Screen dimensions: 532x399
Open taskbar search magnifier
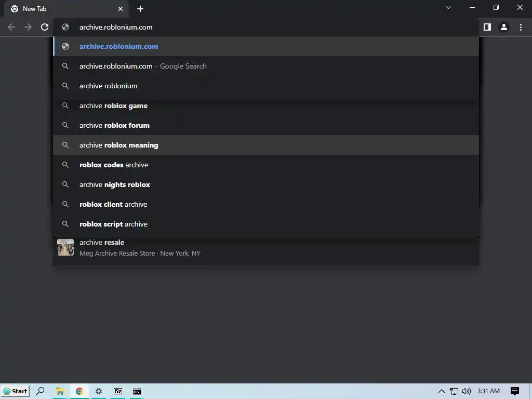(40, 391)
